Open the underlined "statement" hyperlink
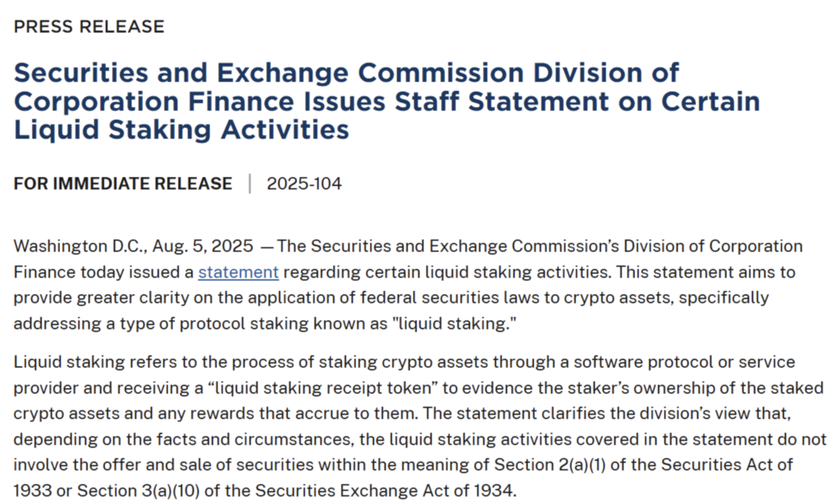This screenshot has height=504, width=840. pos(239,272)
